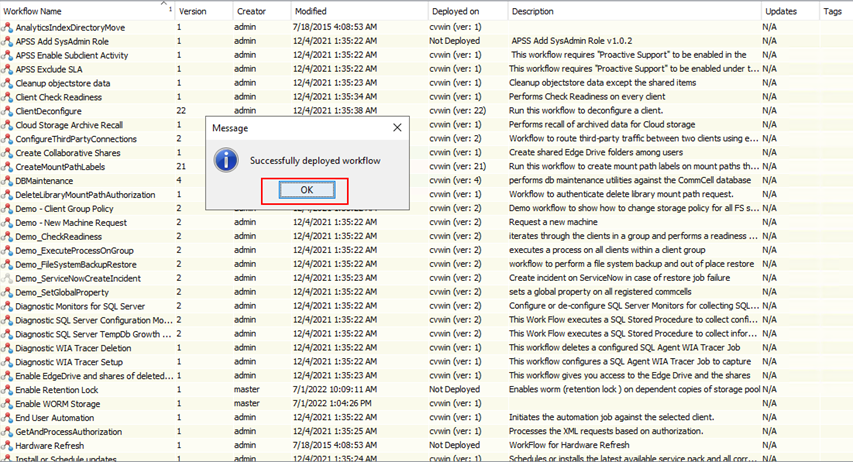The height and width of the screenshot is (462, 853).
Task: Select the Hardware Refresh workflow icon
Action: pos(8,445)
